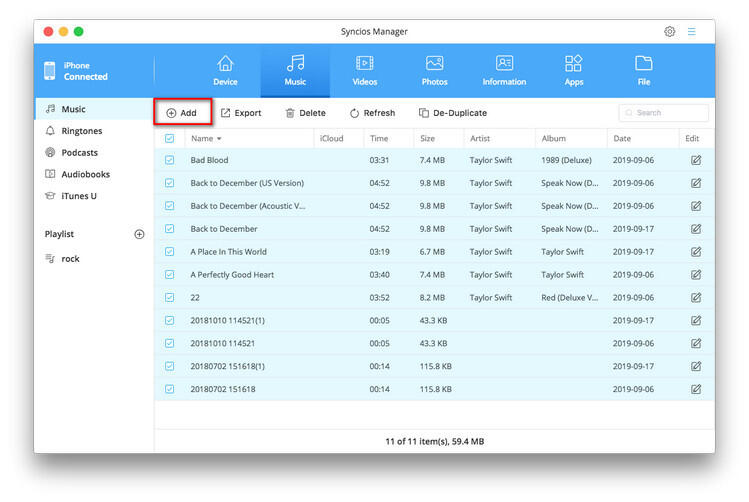Refresh the music list

pyautogui.click(x=373, y=113)
